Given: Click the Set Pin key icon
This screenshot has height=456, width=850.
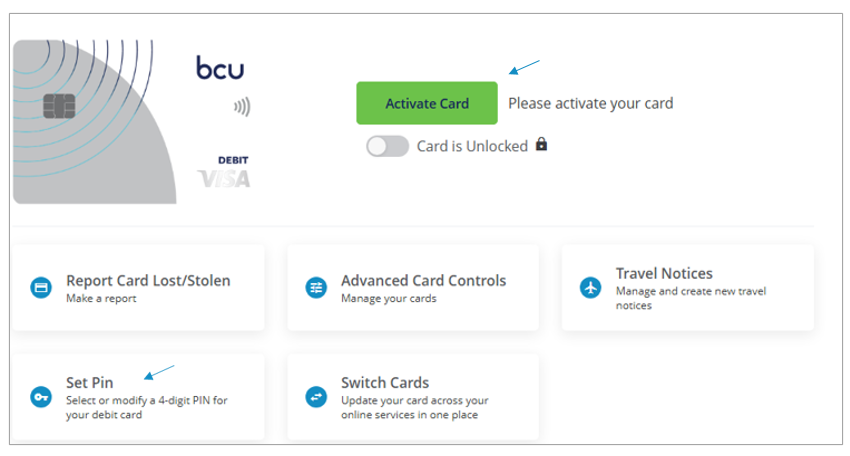Looking at the screenshot, I should 41,397.
